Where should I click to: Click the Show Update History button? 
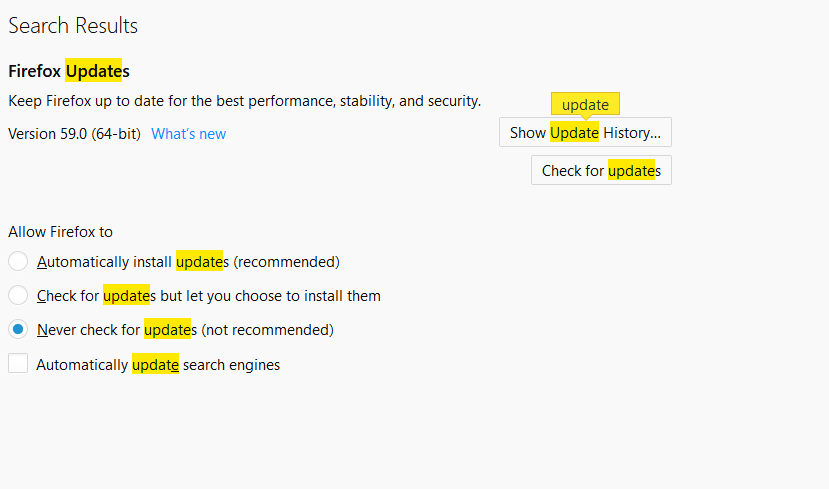point(585,132)
